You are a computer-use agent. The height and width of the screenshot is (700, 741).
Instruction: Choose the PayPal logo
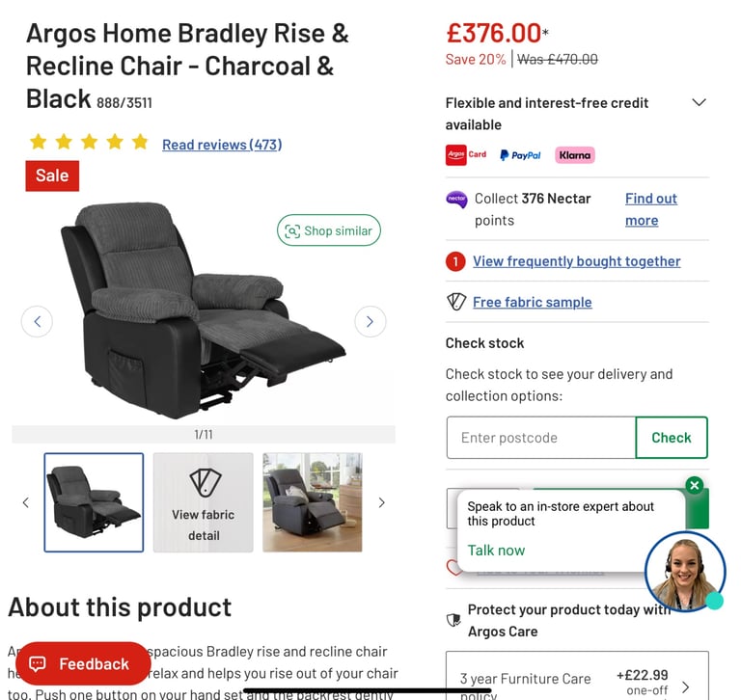tap(520, 155)
